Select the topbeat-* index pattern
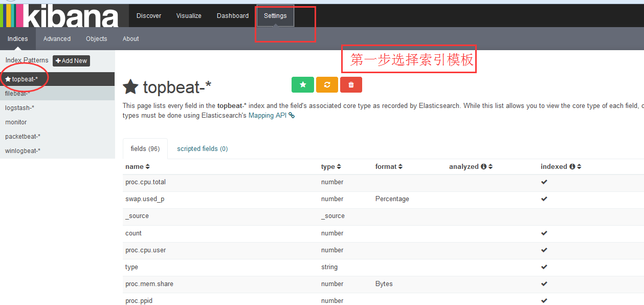Screen dimensions: 644x305 (x=57, y=79)
